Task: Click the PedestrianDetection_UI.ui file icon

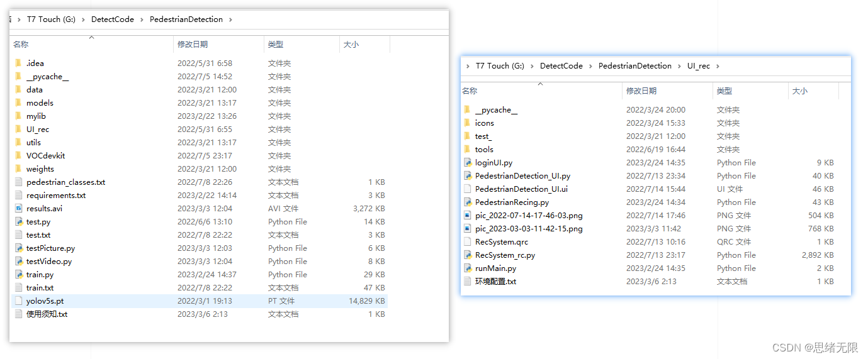Action: (467, 189)
